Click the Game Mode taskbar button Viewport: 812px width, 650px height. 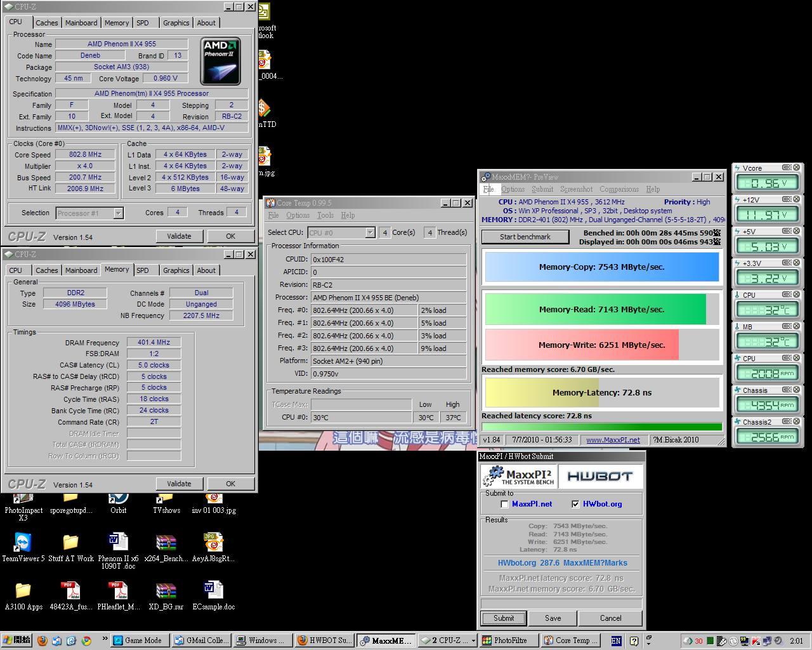pos(140,640)
